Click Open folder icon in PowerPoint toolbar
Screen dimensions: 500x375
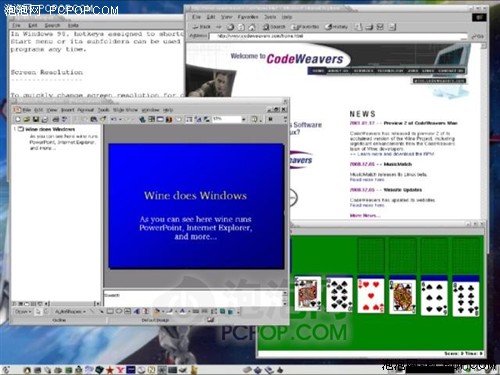27,119
